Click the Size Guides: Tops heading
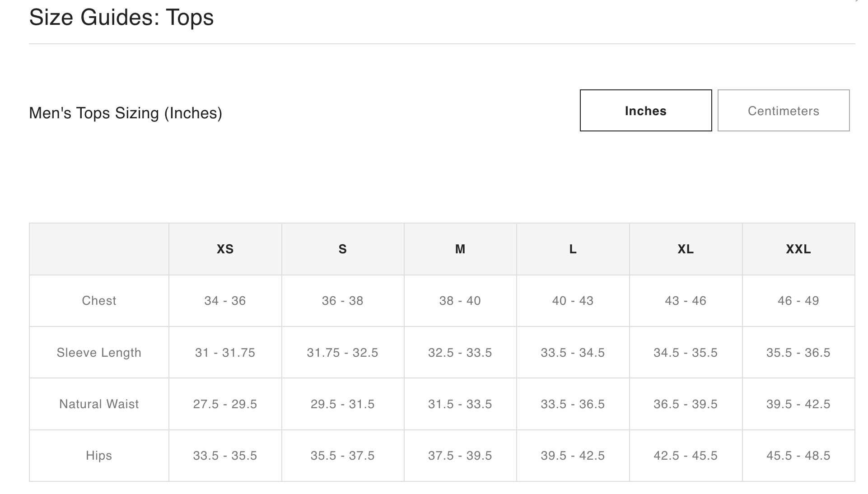This screenshot has width=868, height=494. coord(121,18)
